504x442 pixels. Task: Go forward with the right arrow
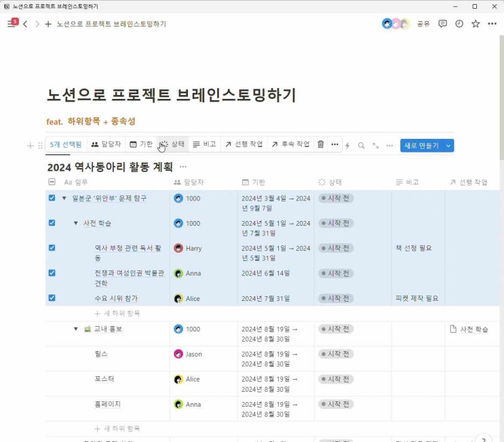(37, 24)
